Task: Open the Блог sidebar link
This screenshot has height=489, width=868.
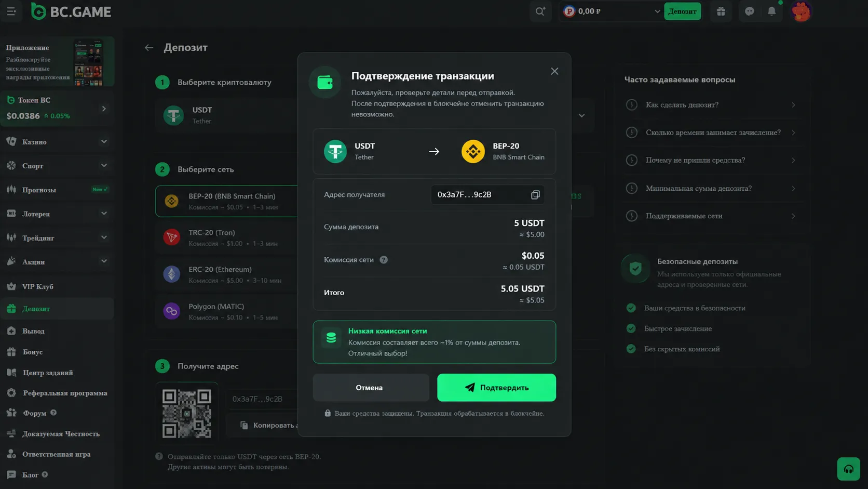Action: pyautogui.click(x=30, y=475)
